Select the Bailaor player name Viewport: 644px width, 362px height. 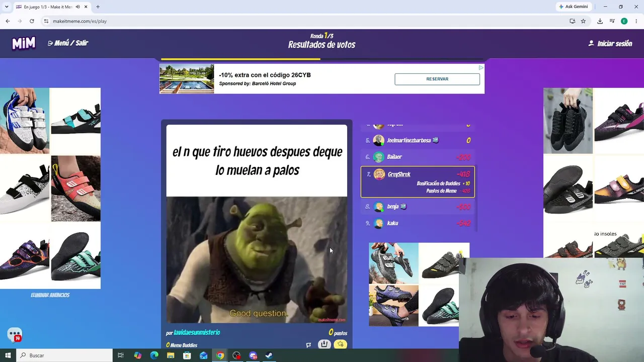(x=394, y=157)
